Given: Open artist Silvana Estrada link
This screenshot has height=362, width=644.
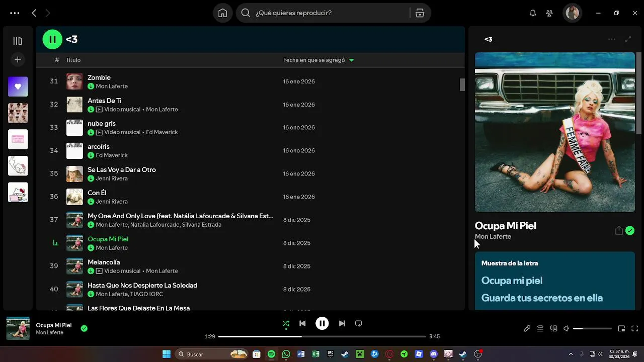Looking at the screenshot, I should pos(201,225).
